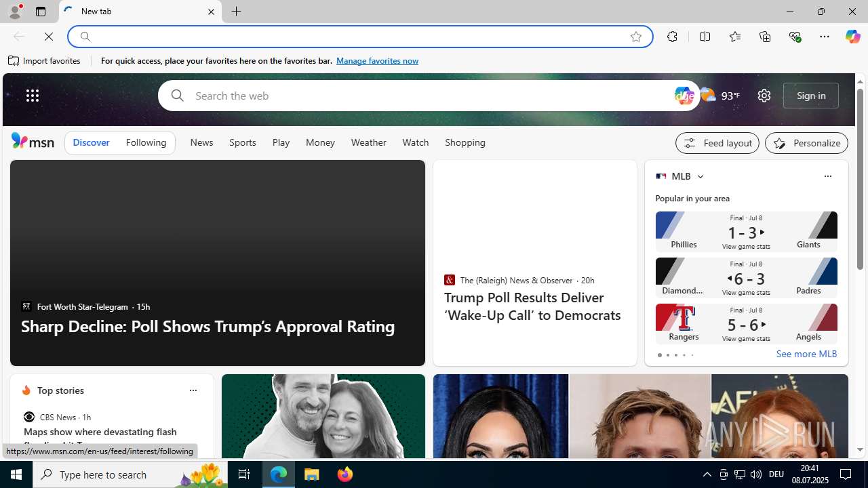Open Browser essentials icon
868x488 pixels.
point(795,37)
